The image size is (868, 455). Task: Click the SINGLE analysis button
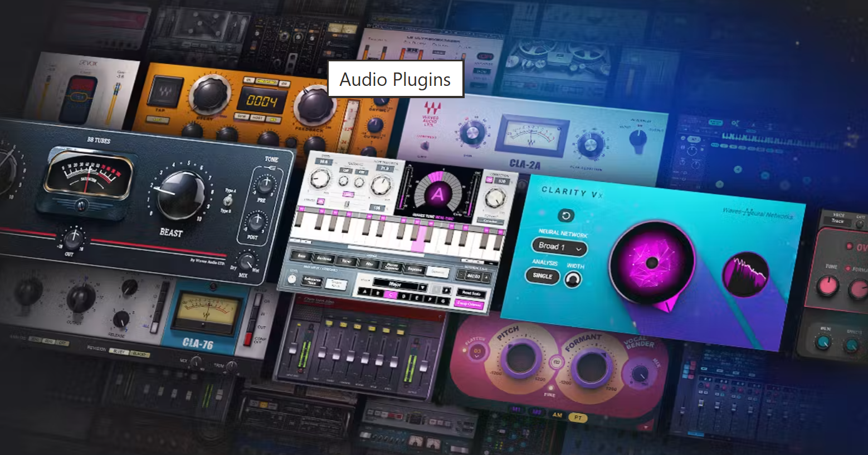click(x=542, y=275)
